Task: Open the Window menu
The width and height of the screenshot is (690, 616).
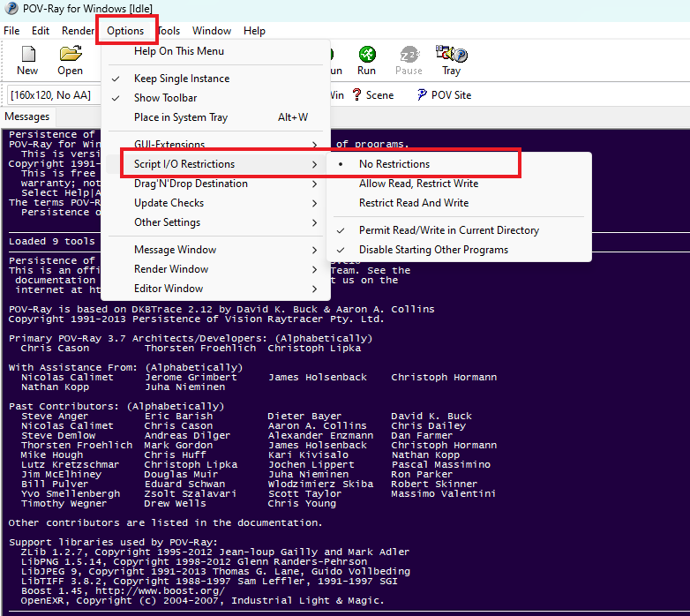Action: (x=212, y=31)
